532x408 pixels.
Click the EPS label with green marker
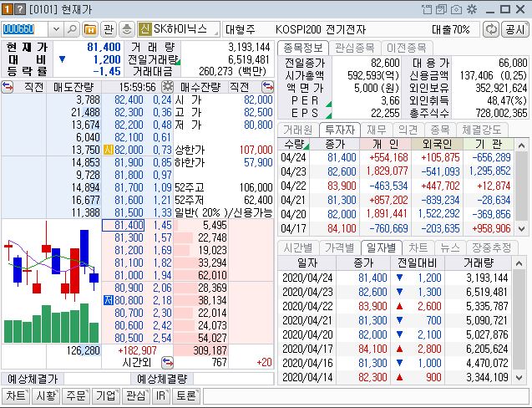click(305, 113)
